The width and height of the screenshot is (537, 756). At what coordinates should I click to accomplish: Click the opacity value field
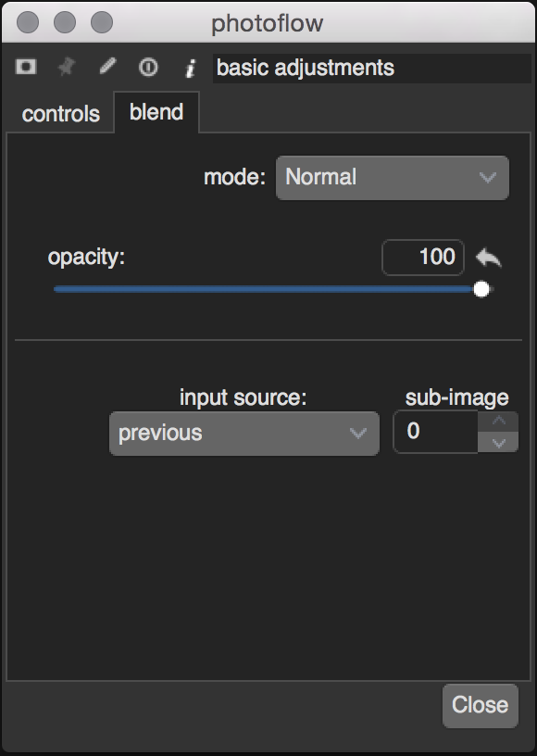(423, 257)
